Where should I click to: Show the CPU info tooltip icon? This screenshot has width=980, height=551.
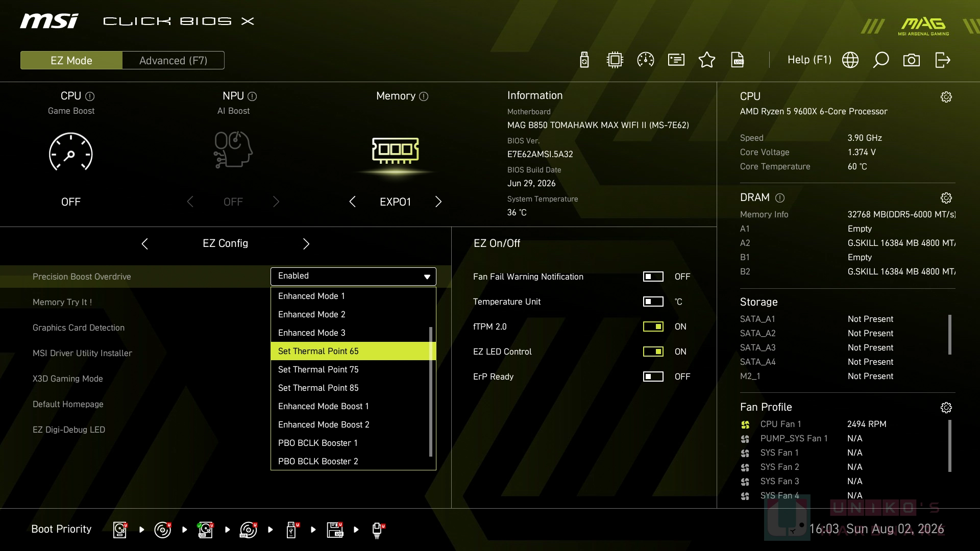90,96
